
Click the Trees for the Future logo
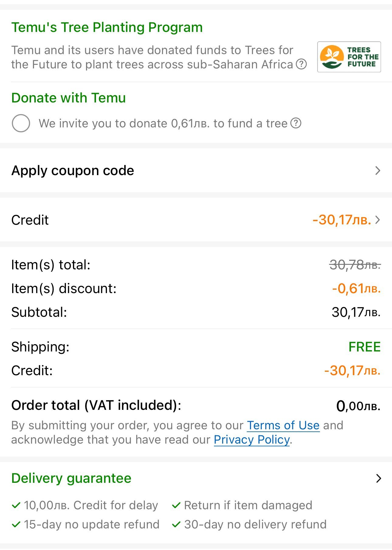point(349,57)
